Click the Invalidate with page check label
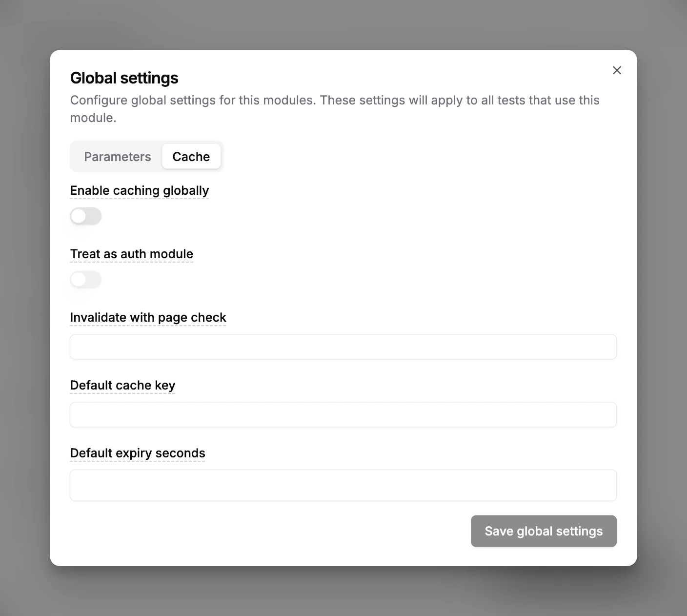 (148, 317)
